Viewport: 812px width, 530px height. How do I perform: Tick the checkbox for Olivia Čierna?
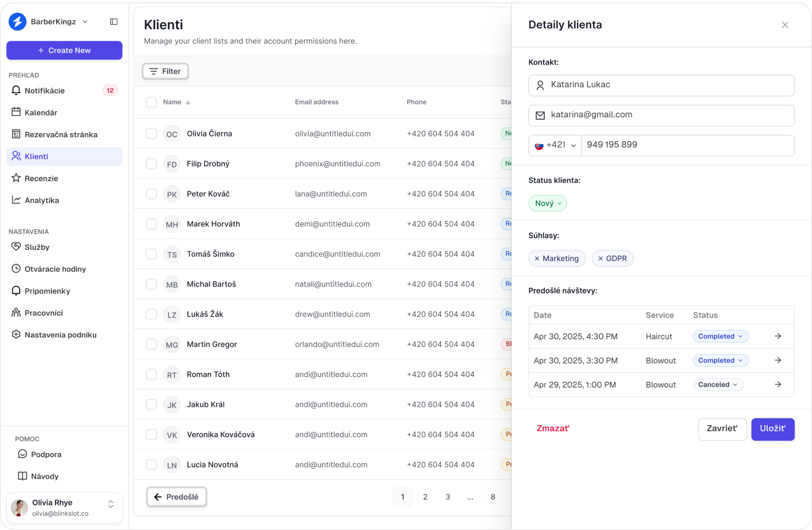(152, 134)
